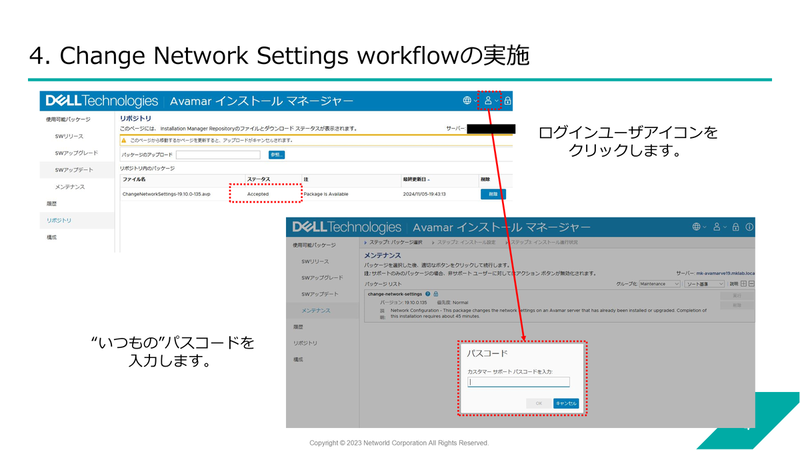This screenshot has height=450, width=800.
Task: Open the user icon menu on the Maintenance page header
Action: [x=717, y=227]
